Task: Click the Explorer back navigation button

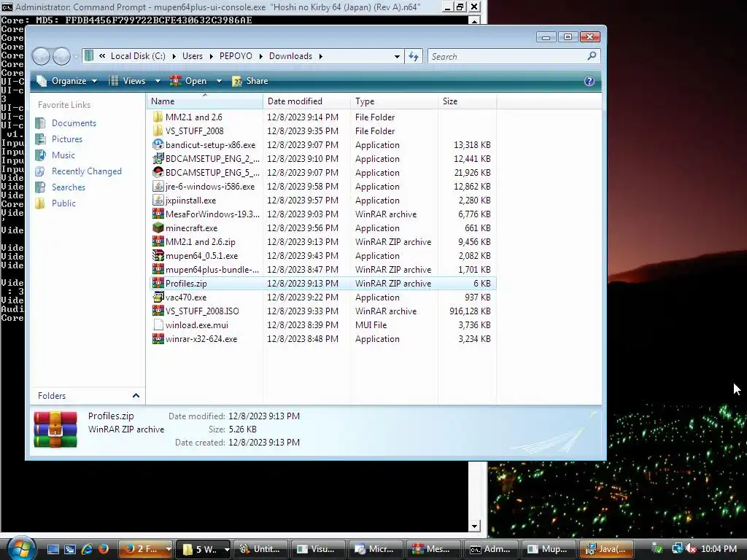Action: click(42, 56)
